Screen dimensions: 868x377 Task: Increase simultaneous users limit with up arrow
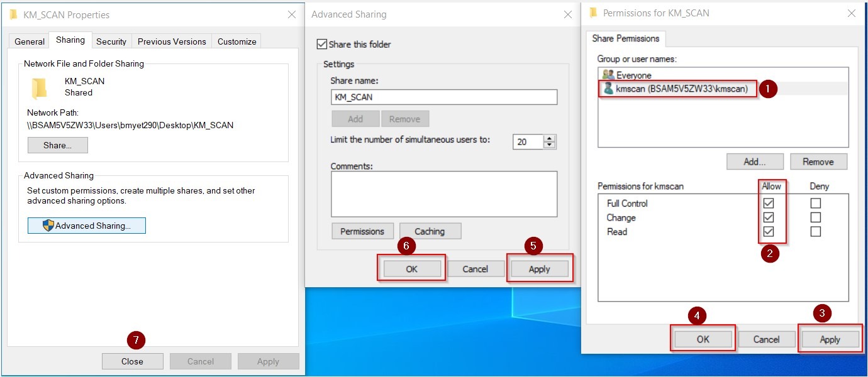click(550, 138)
